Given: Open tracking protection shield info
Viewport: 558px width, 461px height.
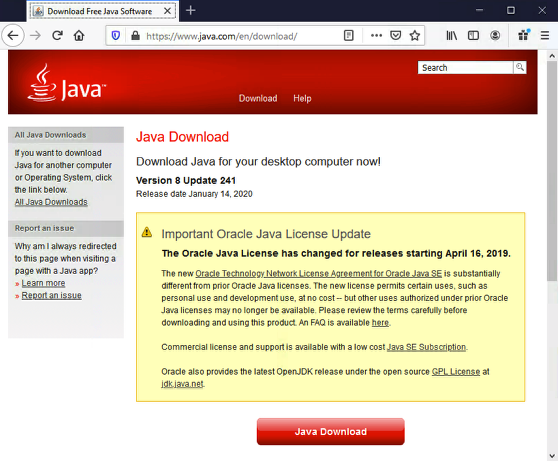Looking at the screenshot, I should (x=116, y=36).
